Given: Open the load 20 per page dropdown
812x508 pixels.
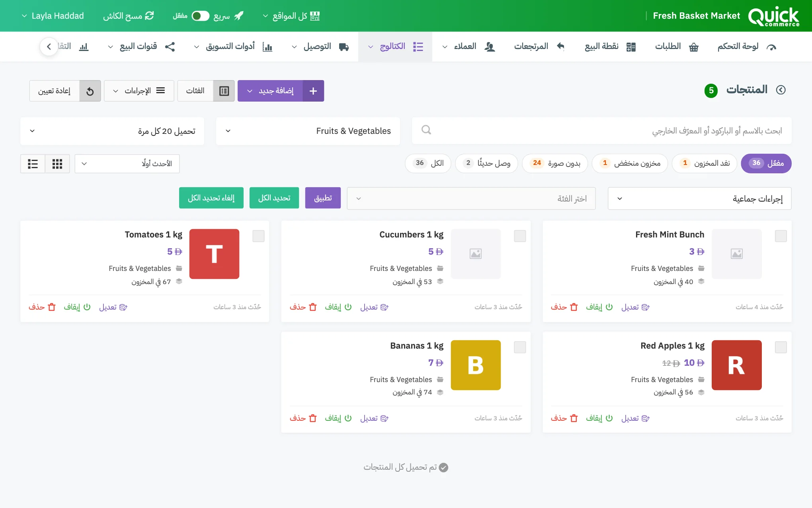Looking at the screenshot, I should coord(112,131).
